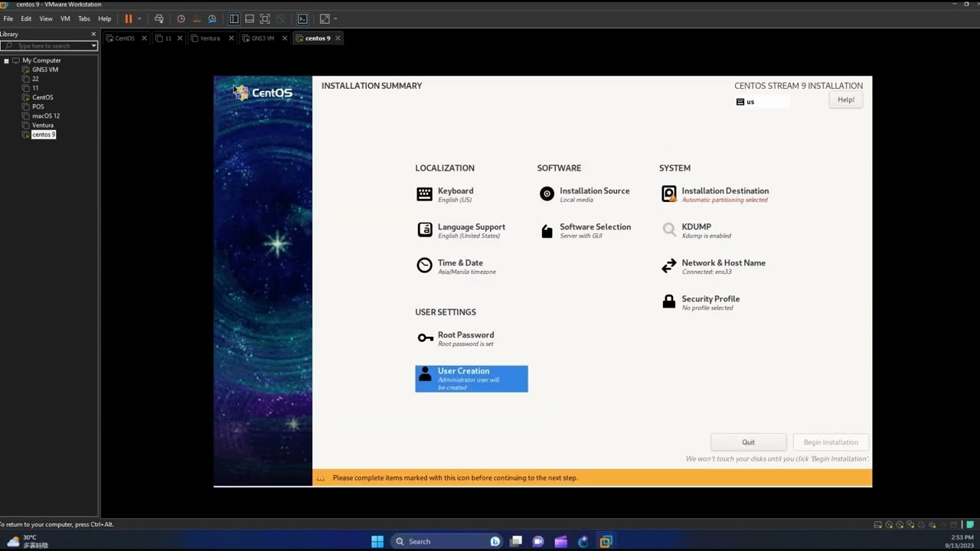Open the User Creation option
This screenshot has height=551, width=980.
pyautogui.click(x=472, y=379)
